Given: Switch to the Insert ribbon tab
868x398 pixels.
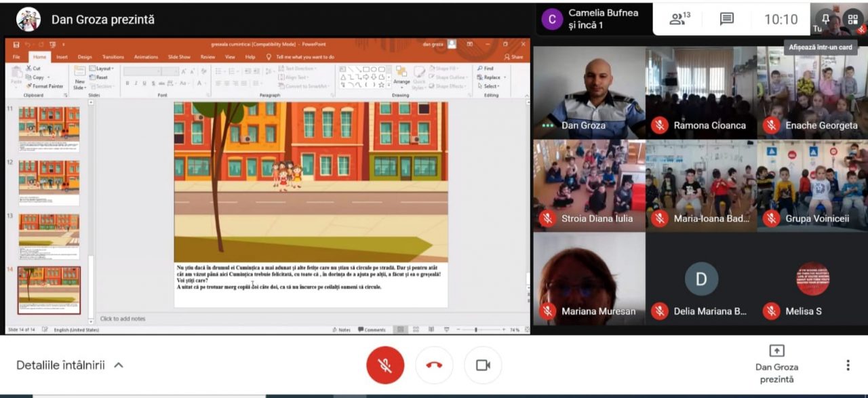Looking at the screenshot, I should (x=62, y=57).
